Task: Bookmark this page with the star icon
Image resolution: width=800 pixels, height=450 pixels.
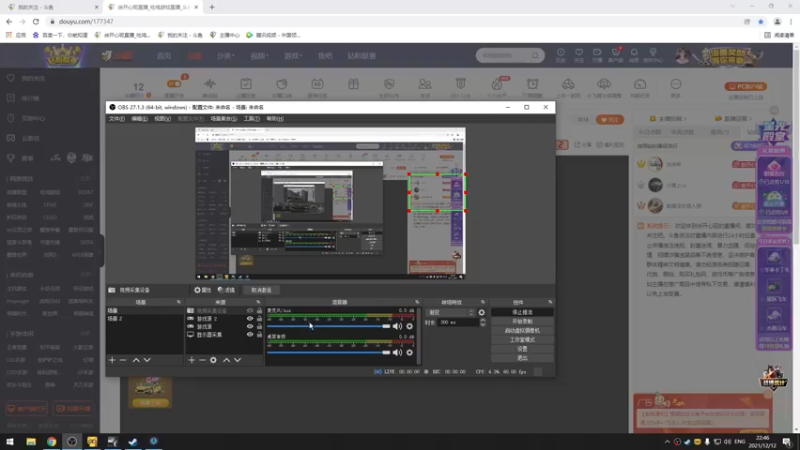Action: pos(761,21)
